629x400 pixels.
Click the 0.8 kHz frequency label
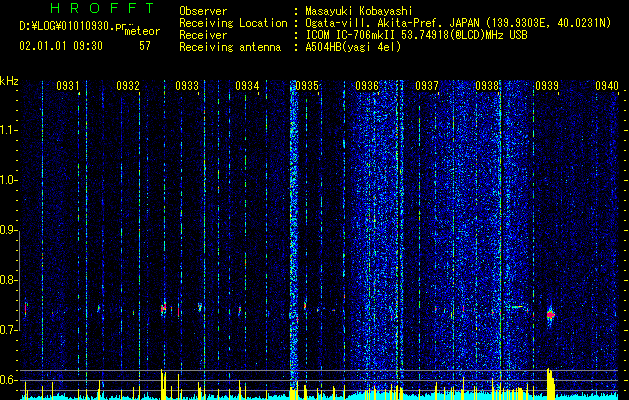point(8,280)
